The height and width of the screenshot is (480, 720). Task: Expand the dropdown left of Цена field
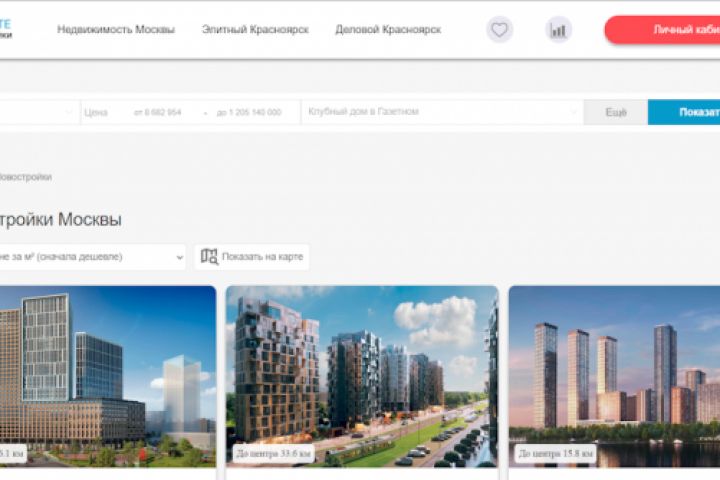(x=39, y=112)
